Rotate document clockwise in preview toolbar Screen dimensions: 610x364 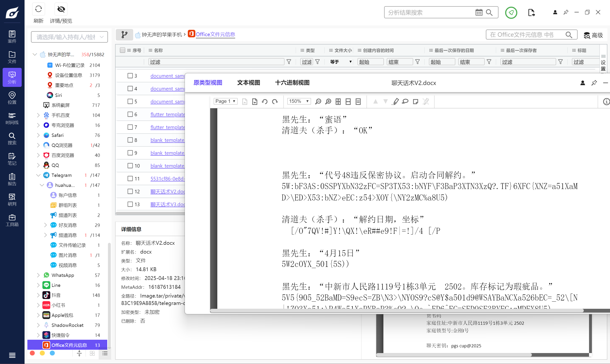pyautogui.click(x=275, y=101)
